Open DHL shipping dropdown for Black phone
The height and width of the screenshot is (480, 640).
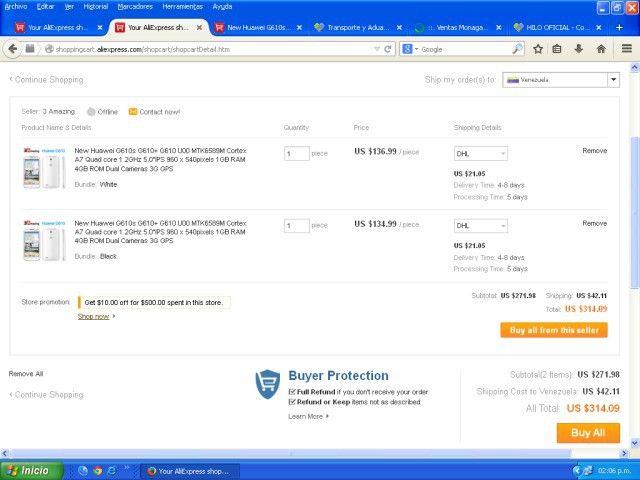point(481,226)
